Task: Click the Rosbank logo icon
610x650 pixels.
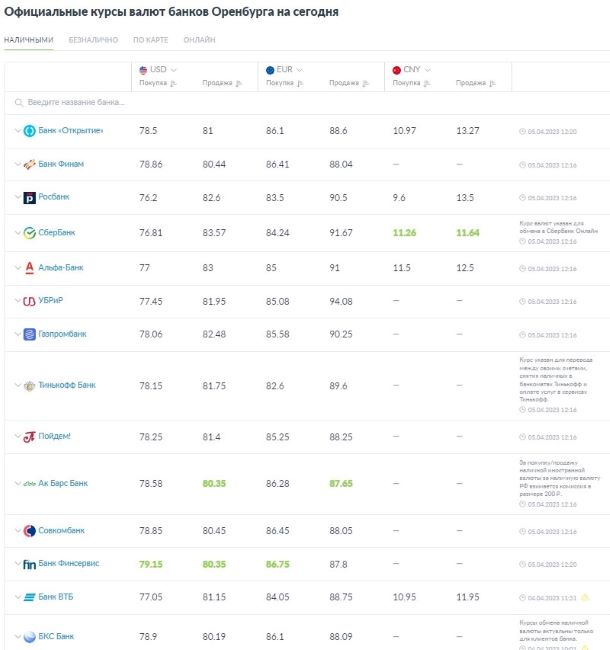Action: [30, 198]
